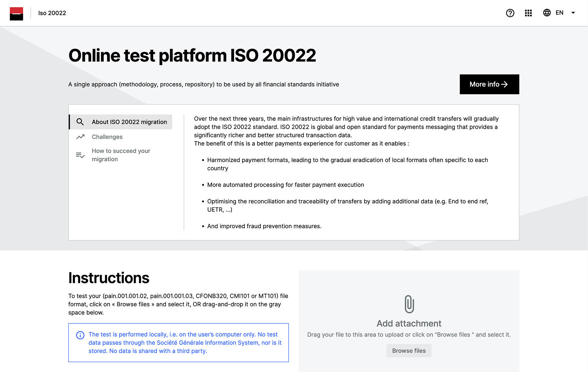Click the red and black Société Générale logo
Viewport: 588px width, 372px height.
16,14
